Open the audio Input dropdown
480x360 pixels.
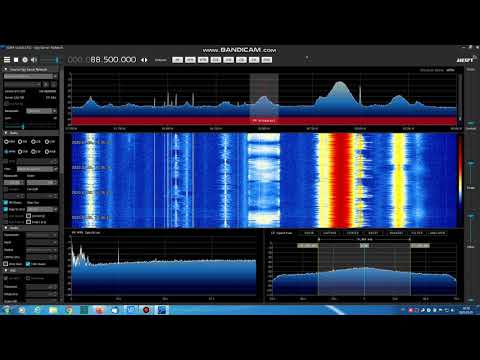pyautogui.click(x=42, y=242)
